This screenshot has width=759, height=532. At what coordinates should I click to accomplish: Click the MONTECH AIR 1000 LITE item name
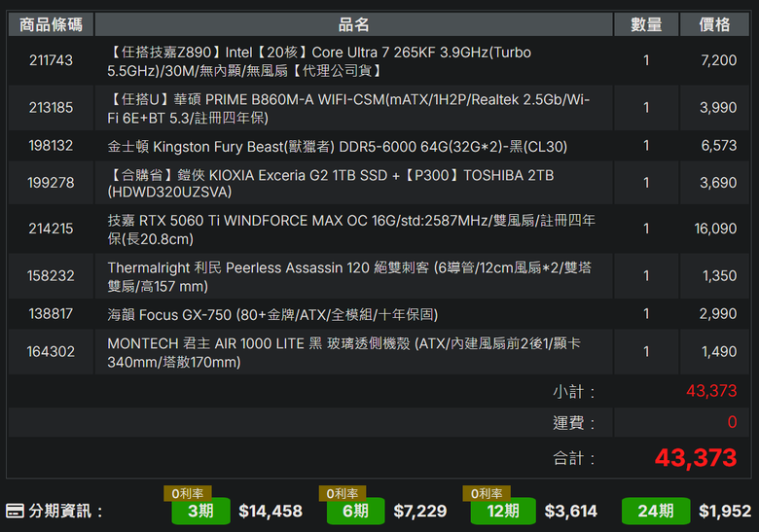tap(344, 353)
